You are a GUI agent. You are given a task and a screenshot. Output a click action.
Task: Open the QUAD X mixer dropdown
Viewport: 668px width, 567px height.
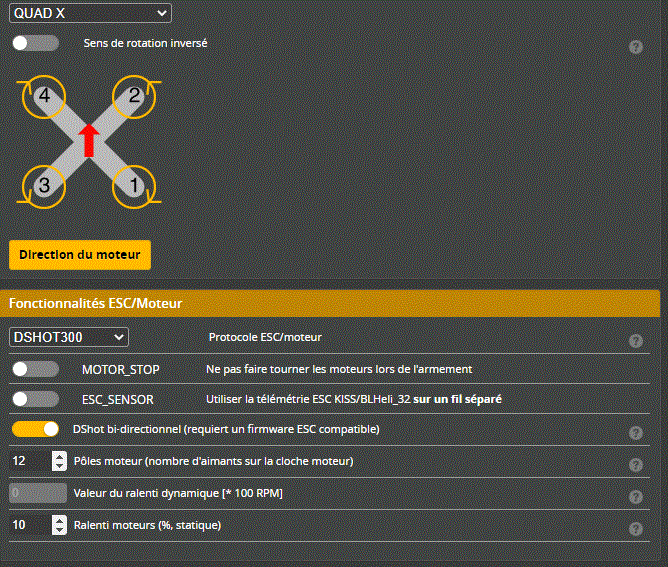90,13
